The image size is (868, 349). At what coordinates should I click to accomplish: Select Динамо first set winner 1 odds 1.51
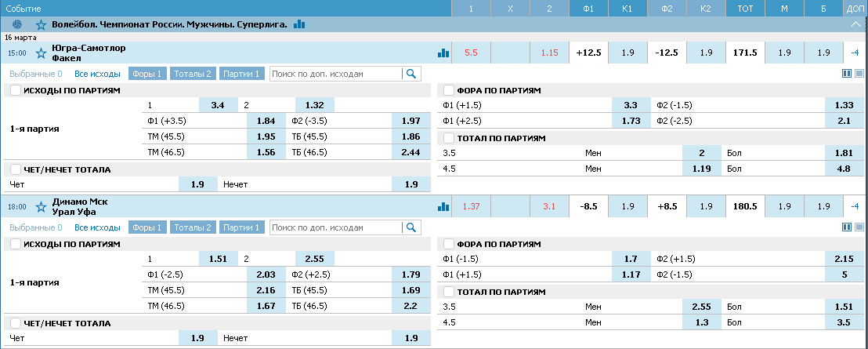click(218, 259)
